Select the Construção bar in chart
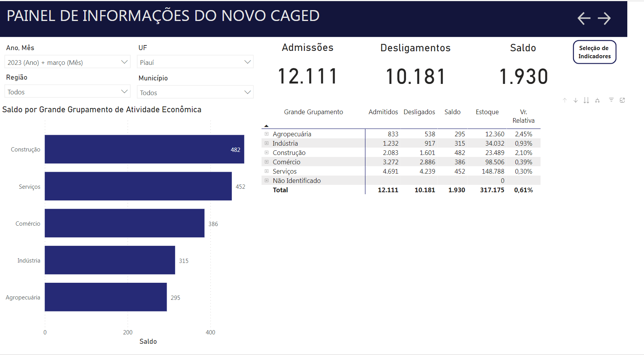This screenshot has height=355, width=644. [144, 149]
